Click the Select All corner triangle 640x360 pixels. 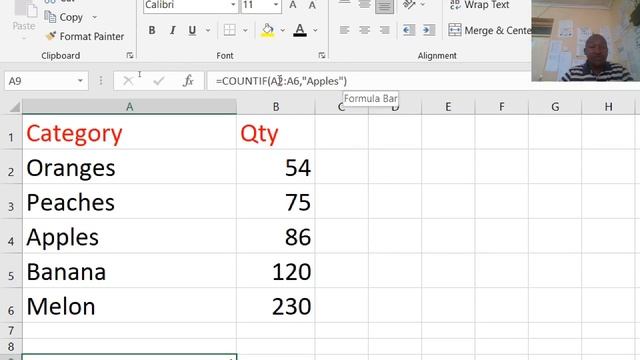(x=14, y=107)
